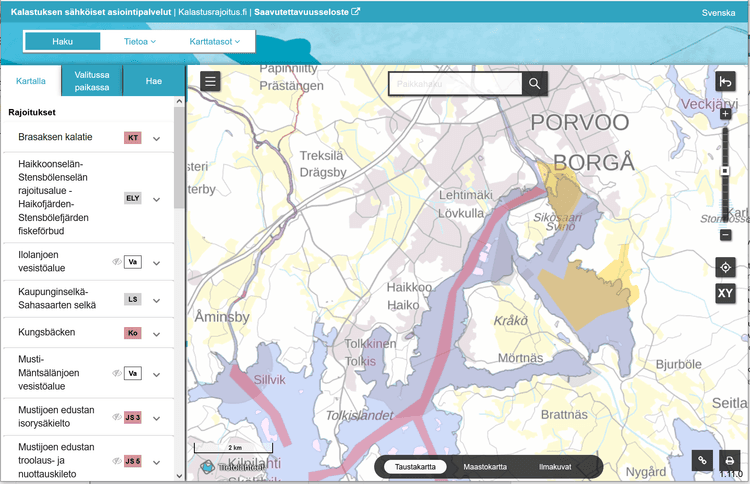Click the print map icon
750x484 pixels.
(x=728, y=460)
